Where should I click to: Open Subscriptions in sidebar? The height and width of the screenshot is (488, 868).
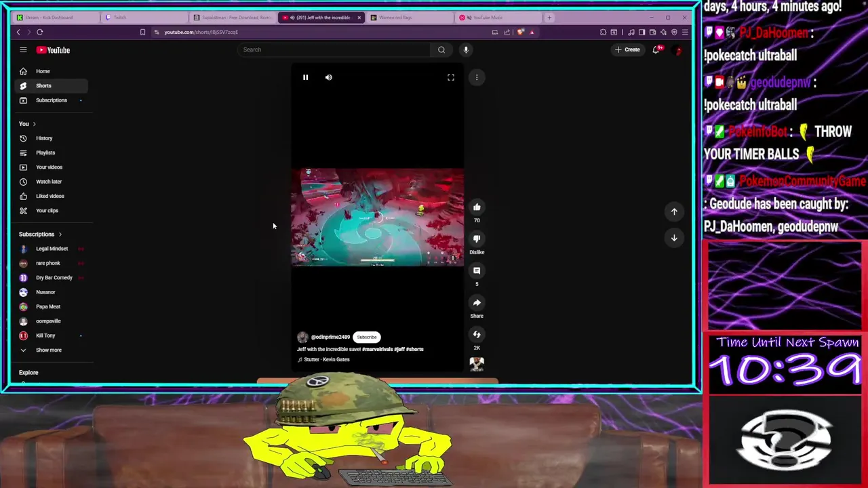(51, 100)
